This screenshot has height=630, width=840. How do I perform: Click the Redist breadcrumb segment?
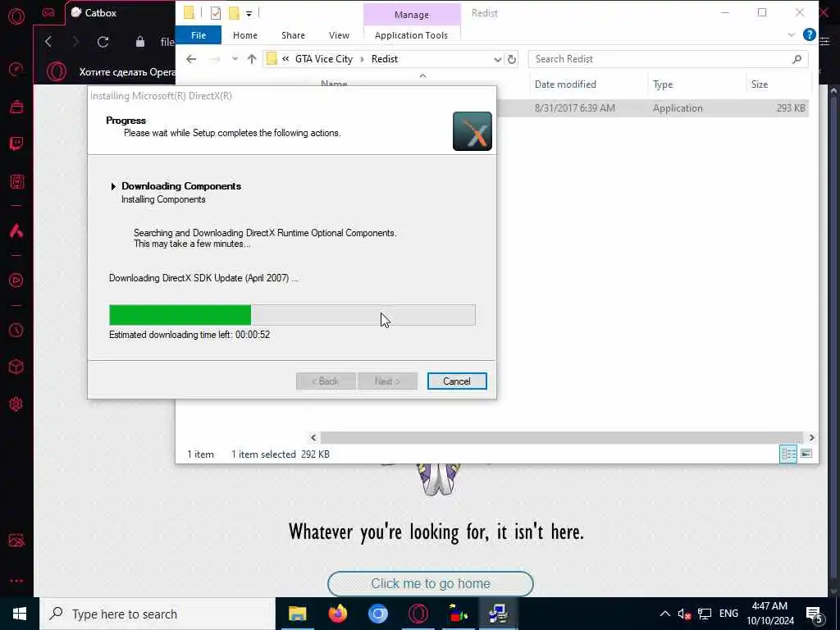point(385,59)
